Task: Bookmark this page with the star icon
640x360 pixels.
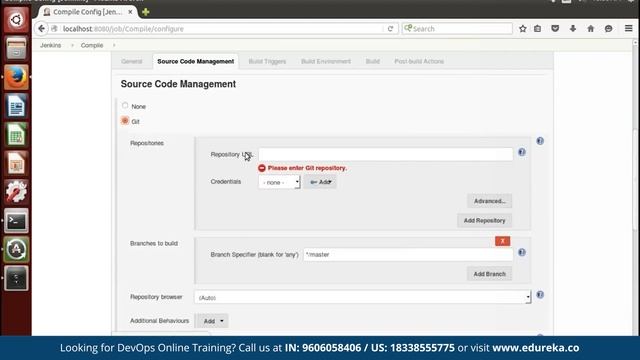Action: click(x=522, y=29)
